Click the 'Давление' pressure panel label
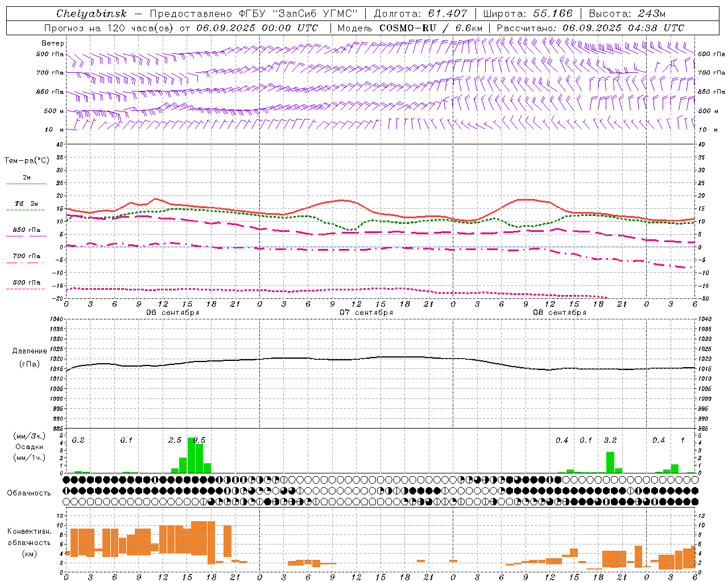Viewport: 728px width, 582px height. click(x=30, y=351)
